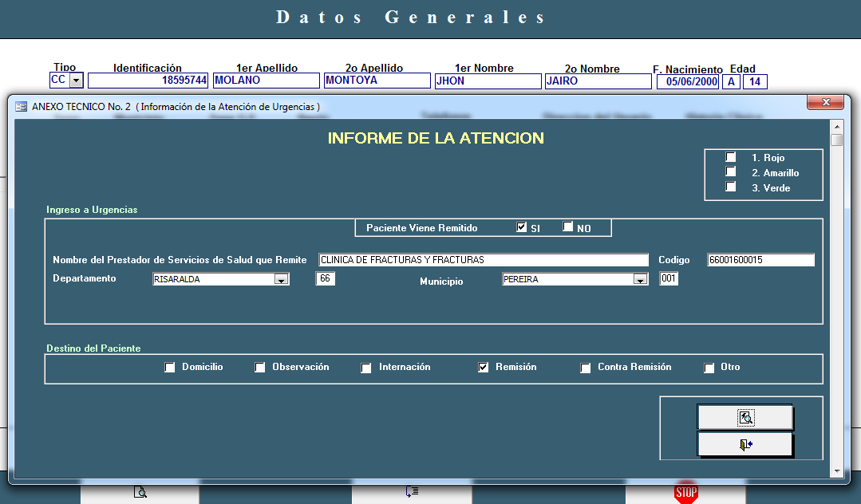This screenshot has width=861, height=504.
Task: Click the Nombre del Prestador text field
Action: click(483, 260)
